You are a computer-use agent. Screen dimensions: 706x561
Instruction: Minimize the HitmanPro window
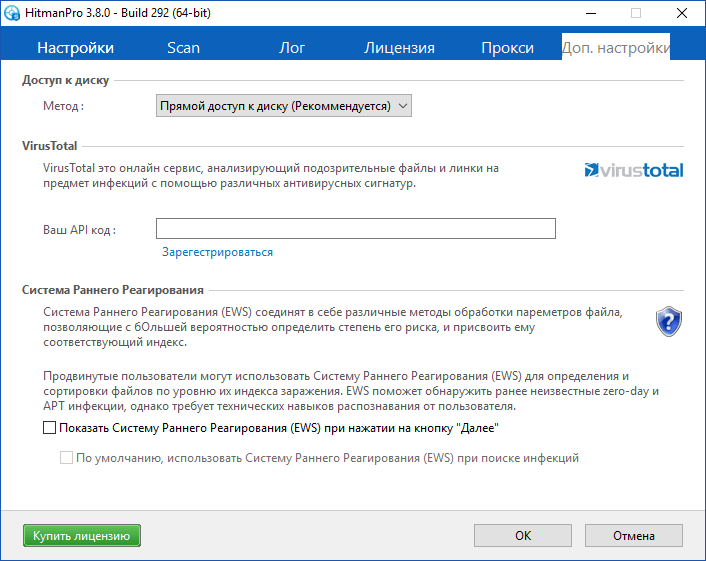pyautogui.click(x=589, y=14)
